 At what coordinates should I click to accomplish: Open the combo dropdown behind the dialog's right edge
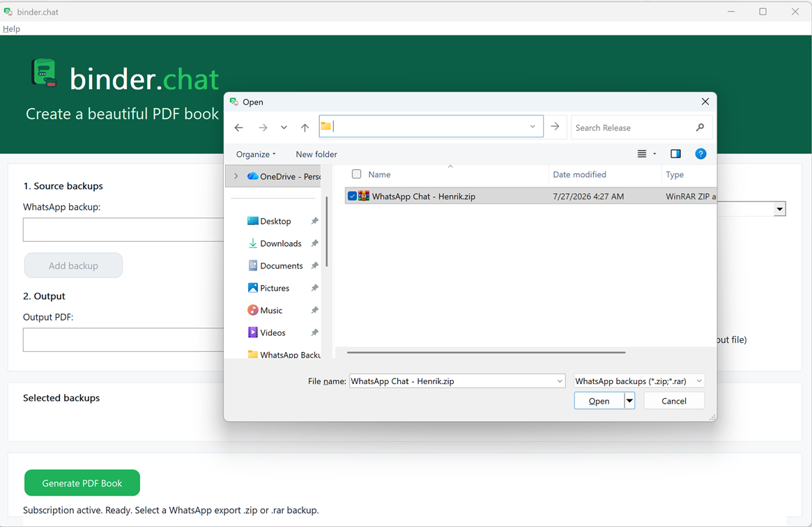(x=779, y=209)
